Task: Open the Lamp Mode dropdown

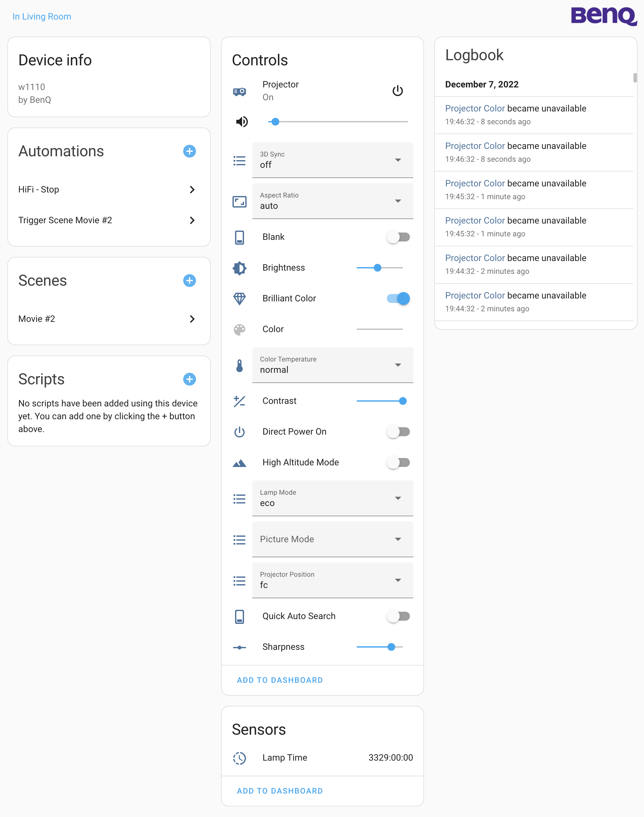Action: click(332, 498)
